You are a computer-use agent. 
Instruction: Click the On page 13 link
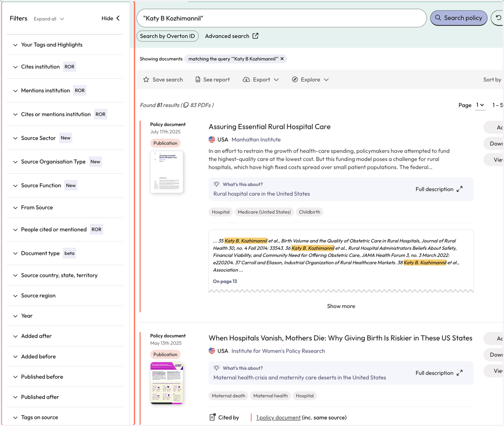point(225,281)
